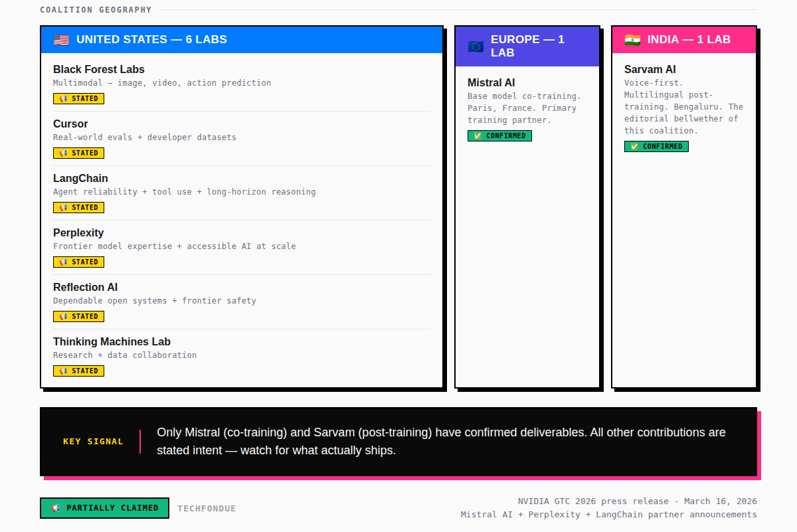Click 'Multimodal — image, video, action prediction' text

click(x=162, y=83)
